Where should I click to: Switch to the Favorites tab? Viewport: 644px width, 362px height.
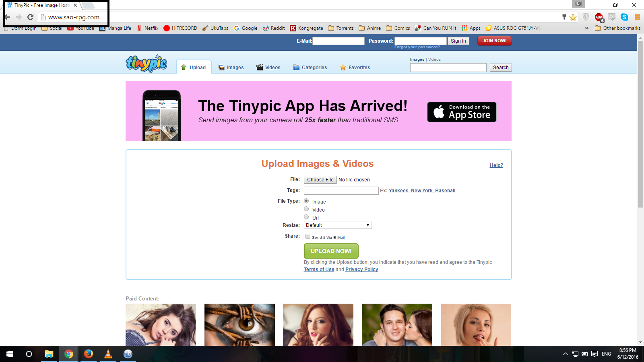click(355, 67)
